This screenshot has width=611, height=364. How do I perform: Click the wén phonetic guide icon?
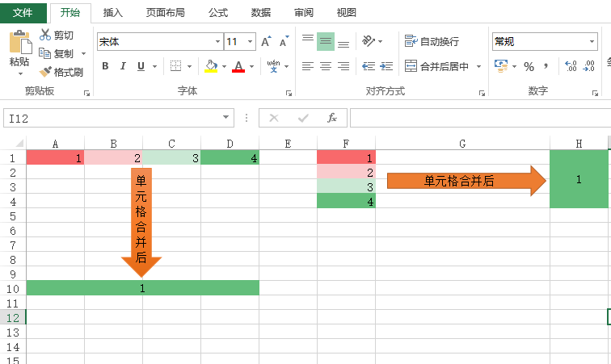(273, 66)
